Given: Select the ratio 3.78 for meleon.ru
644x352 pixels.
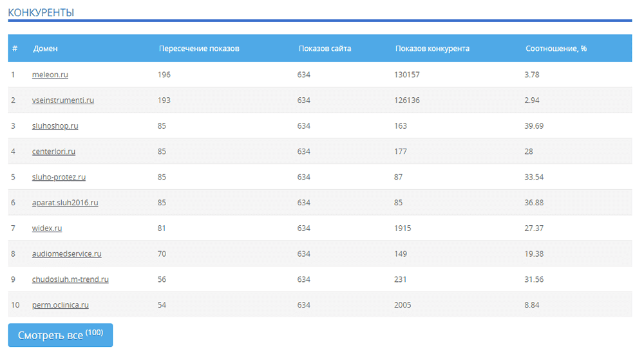Looking at the screenshot, I should (x=531, y=75).
